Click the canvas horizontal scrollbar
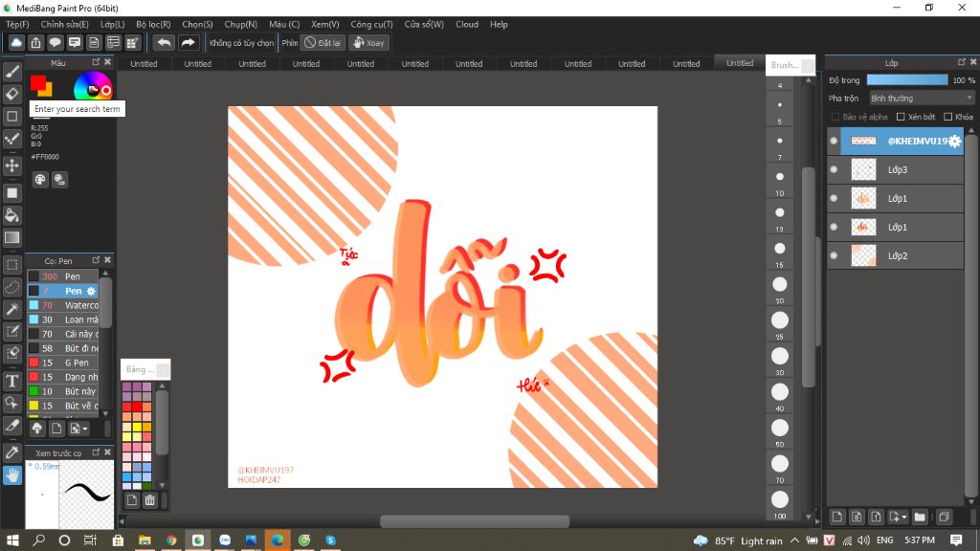The height and width of the screenshot is (551, 980). [475, 521]
